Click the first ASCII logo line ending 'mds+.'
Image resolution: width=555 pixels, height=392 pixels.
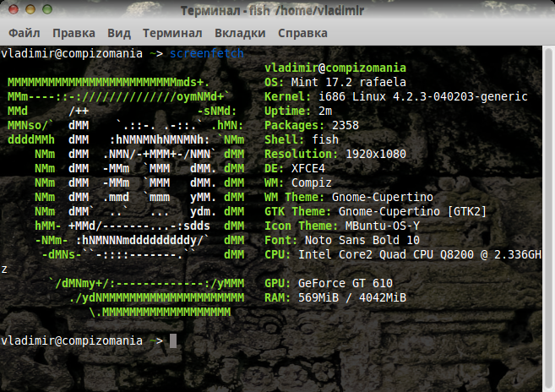pyautogui.click(x=109, y=82)
